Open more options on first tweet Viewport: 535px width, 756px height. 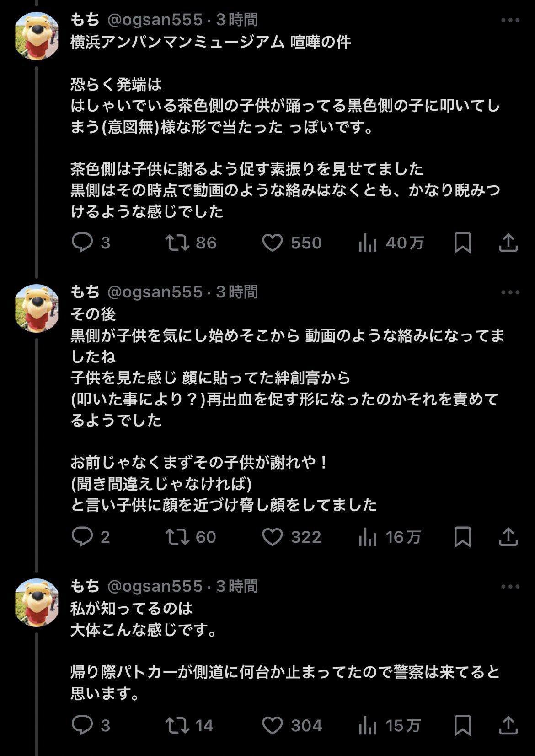point(510,20)
